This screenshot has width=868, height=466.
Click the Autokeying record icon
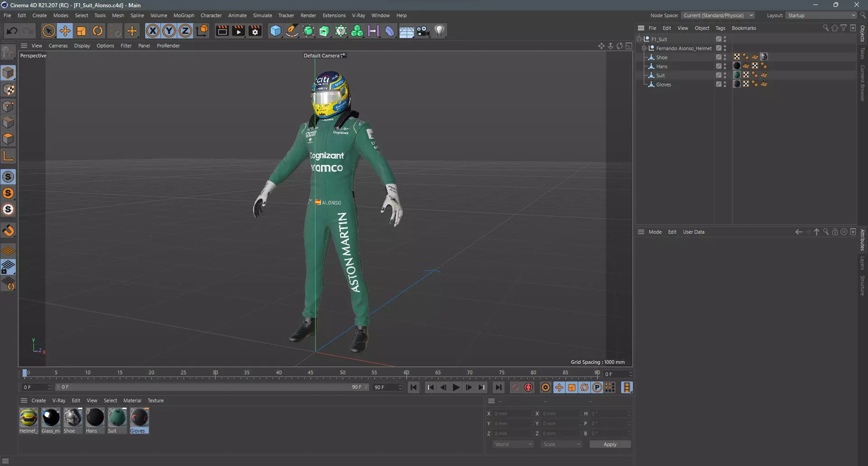click(528, 387)
